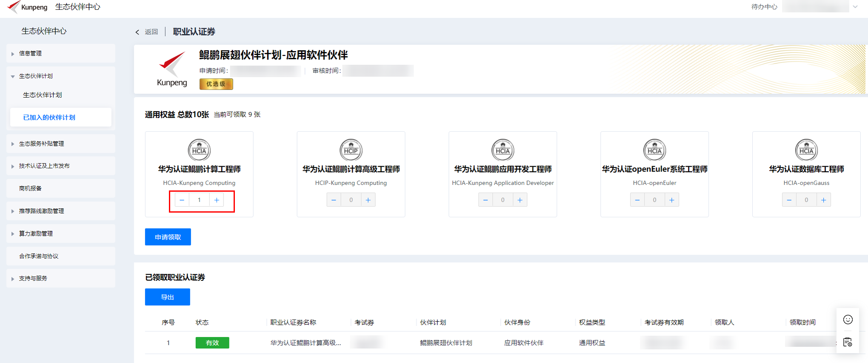The height and width of the screenshot is (363, 868).
Task: Click the 申请领取 button
Action: pos(168,237)
